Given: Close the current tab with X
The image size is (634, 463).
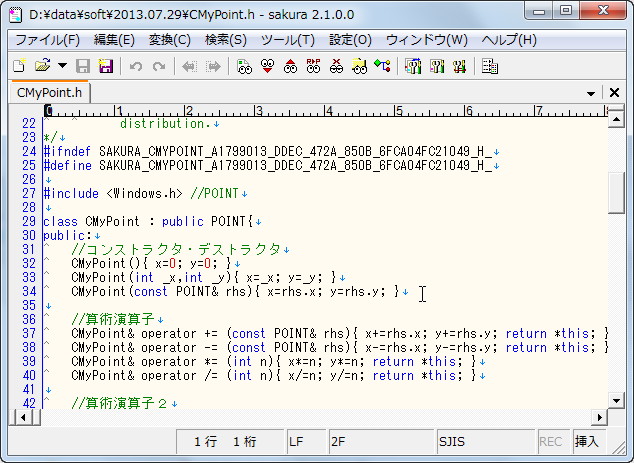Looking at the screenshot, I should pyautogui.click(x=614, y=93).
